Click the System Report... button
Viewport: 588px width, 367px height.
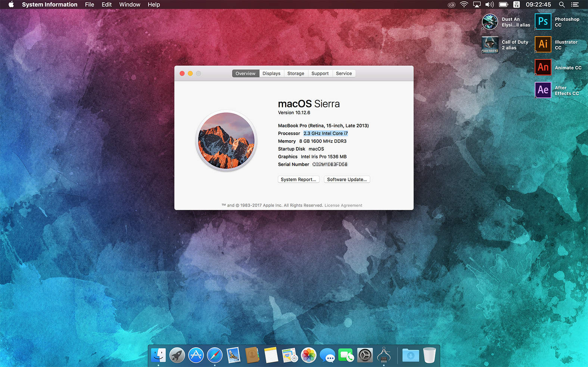point(299,179)
